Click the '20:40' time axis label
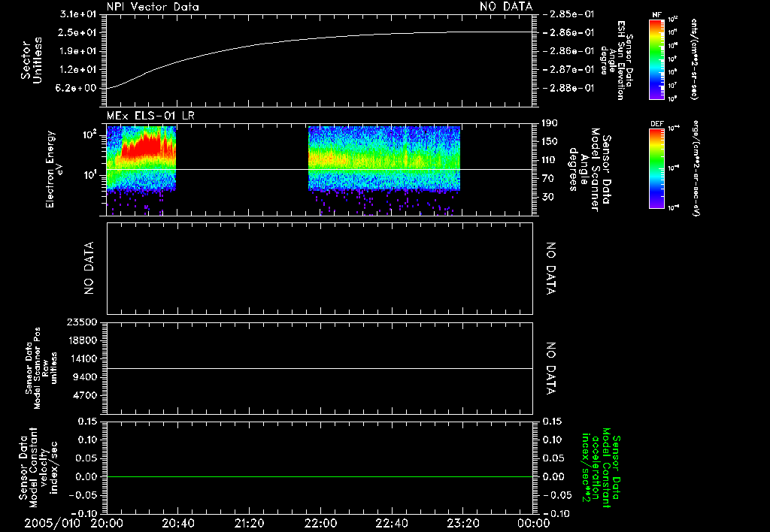This screenshot has width=770, height=532. click(x=178, y=523)
